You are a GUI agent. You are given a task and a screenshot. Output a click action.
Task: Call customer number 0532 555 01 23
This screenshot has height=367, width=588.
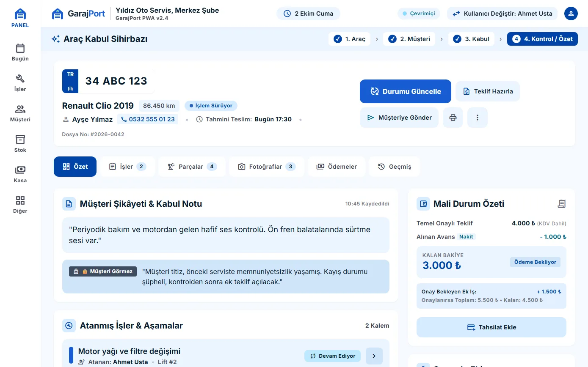[x=148, y=119]
